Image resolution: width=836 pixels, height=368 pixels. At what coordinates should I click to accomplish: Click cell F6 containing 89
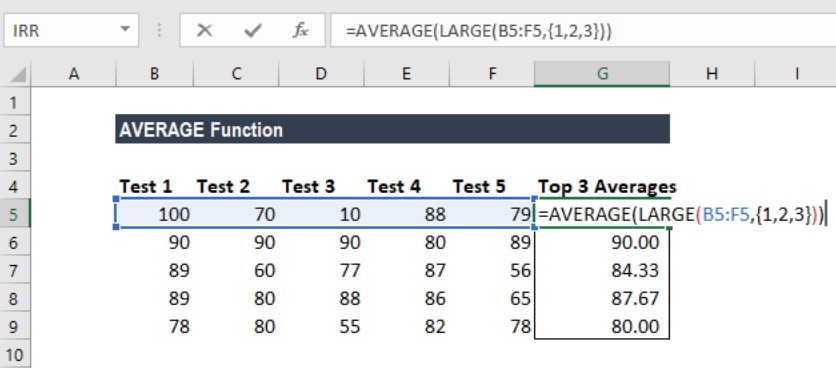coord(492,243)
